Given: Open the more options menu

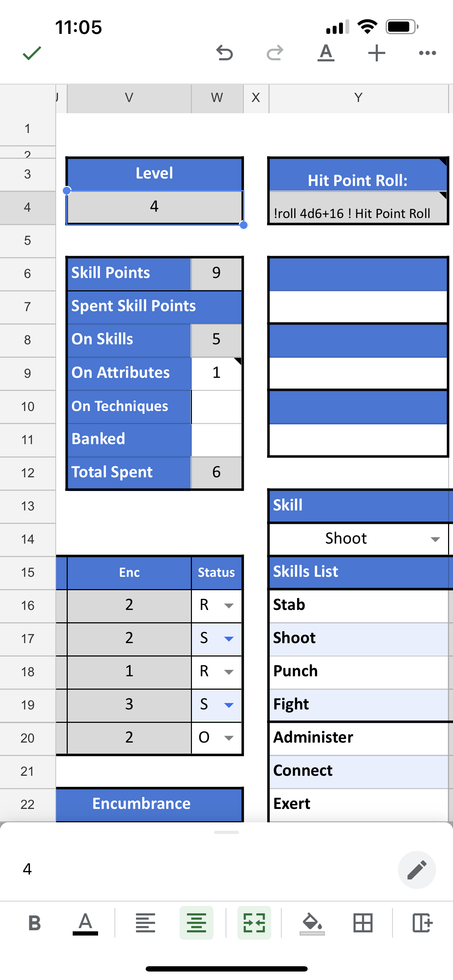Looking at the screenshot, I should (427, 53).
